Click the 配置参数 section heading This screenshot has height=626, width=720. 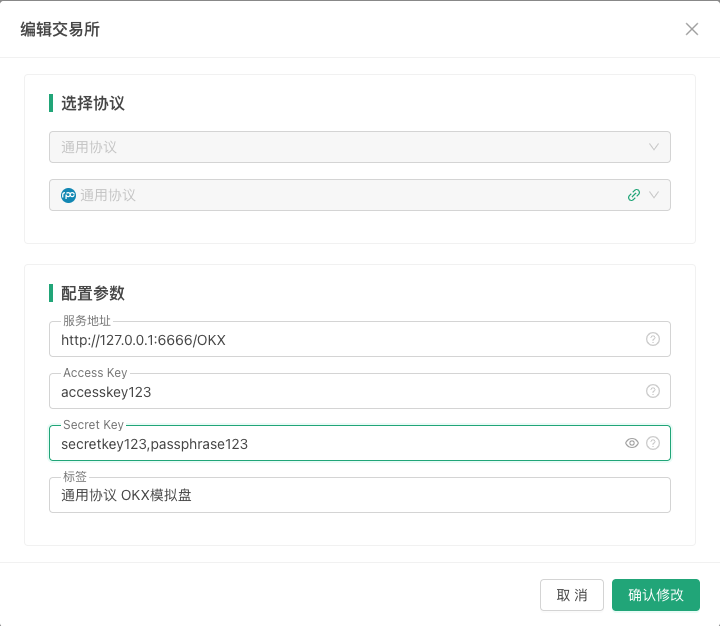click(92, 293)
